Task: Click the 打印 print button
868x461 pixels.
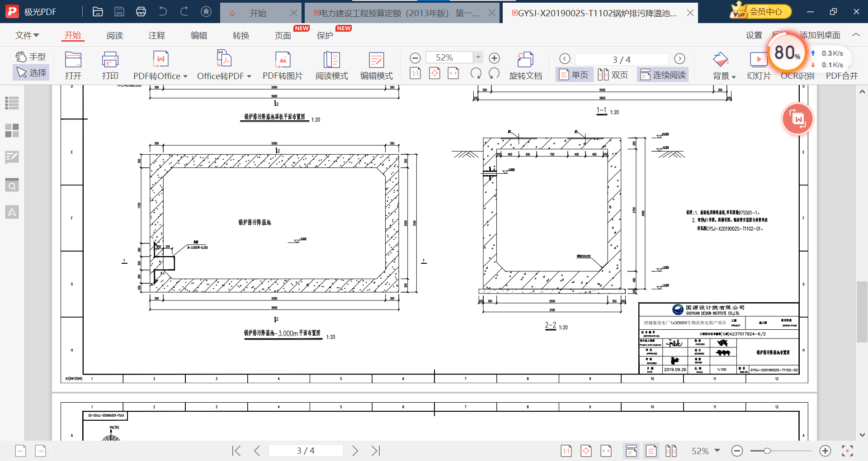Action: click(x=110, y=66)
